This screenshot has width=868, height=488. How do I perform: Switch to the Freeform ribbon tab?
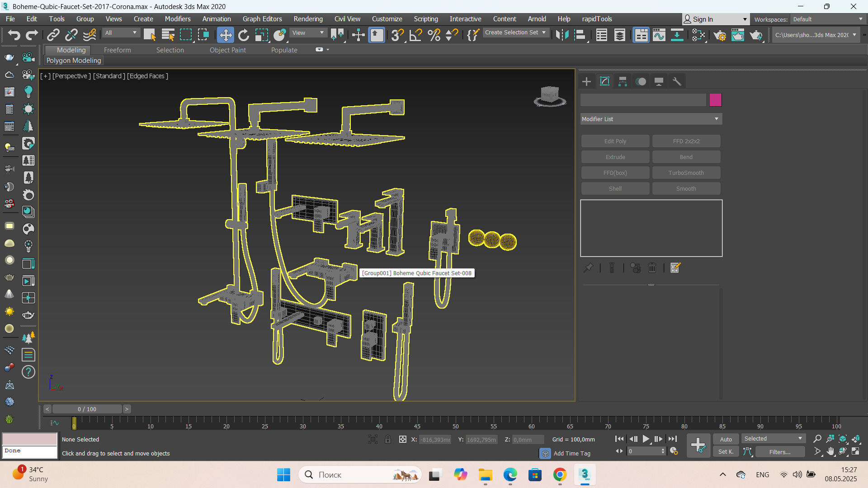tap(117, 50)
